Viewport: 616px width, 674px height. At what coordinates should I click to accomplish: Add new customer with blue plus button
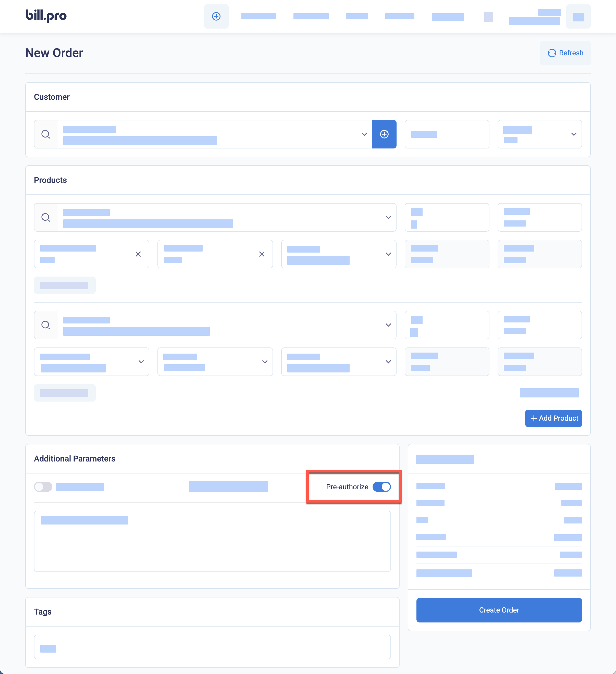tap(384, 134)
